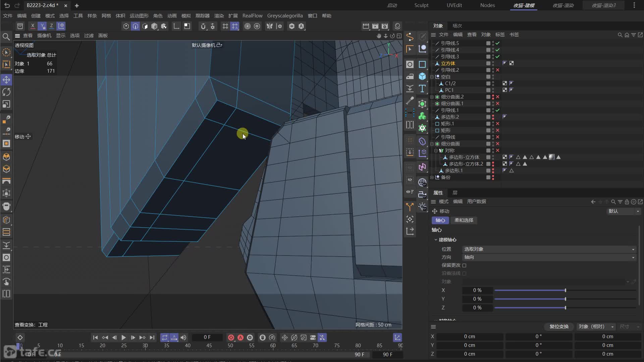
Task: Enable the red record keyframe button
Action: [x=231, y=338]
